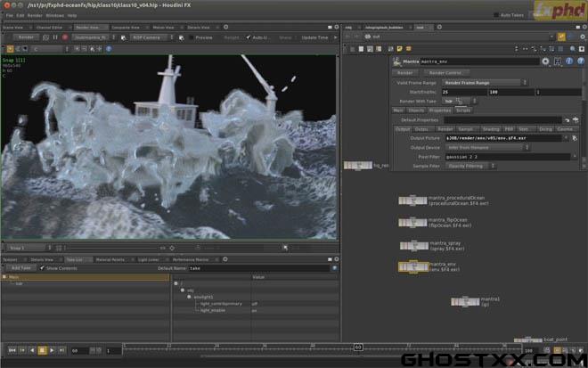Click the yellow sticky note icon in network toolbar
Image resolution: width=588 pixels, height=368 pixels.
tap(400, 49)
